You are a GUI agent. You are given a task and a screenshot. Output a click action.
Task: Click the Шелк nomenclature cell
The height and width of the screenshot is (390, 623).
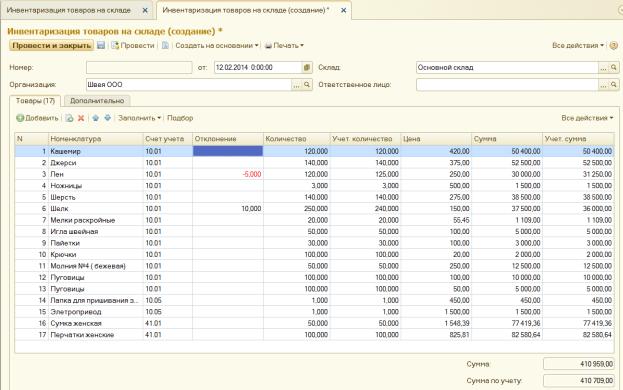pos(95,209)
